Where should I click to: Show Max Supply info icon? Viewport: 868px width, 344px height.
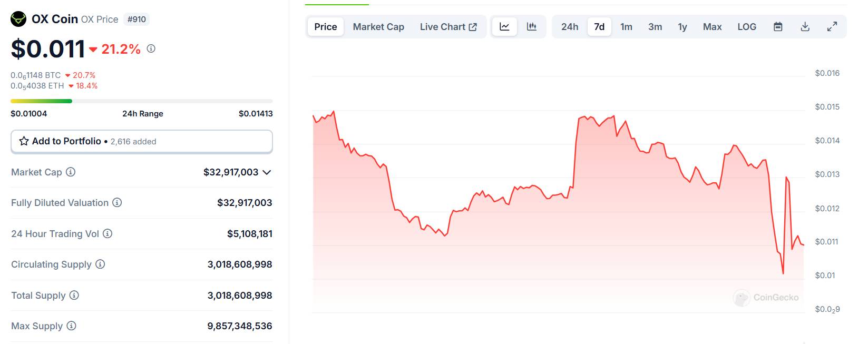pyautogui.click(x=71, y=326)
